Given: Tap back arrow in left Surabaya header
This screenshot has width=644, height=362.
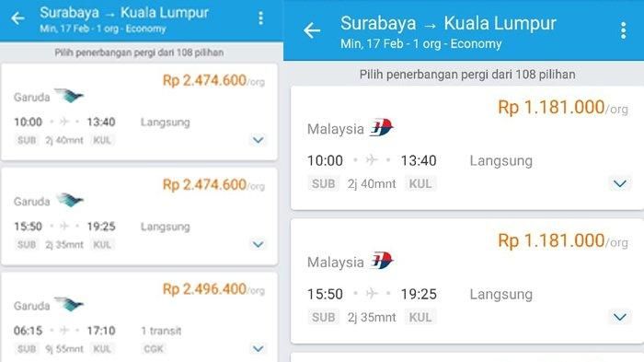Looking at the screenshot, I should pyautogui.click(x=17, y=18).
